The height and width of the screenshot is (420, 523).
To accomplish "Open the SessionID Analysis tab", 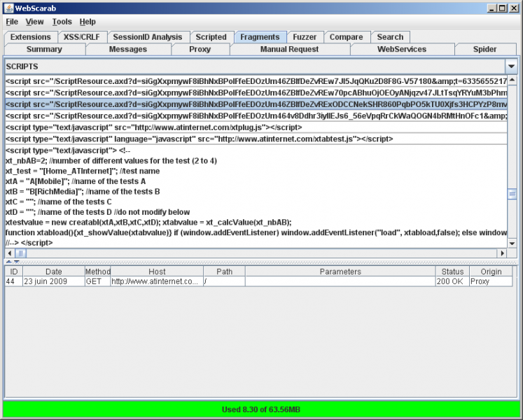I will coord(148,37).
